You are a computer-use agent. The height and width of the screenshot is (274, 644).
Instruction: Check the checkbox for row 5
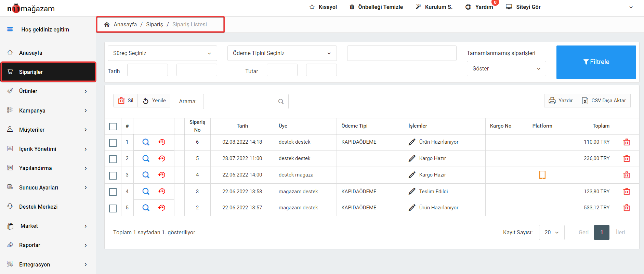[113, 208]
